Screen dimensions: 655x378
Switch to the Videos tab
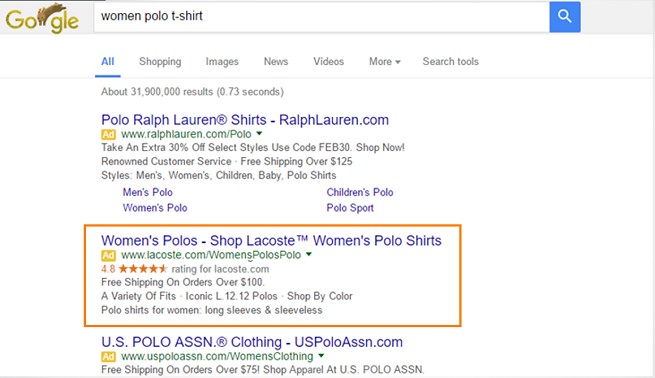329,61
